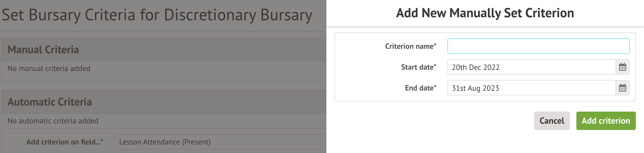Image resolution: width=644 pixels, height=153 pixels.
Task: Click the End date field showing 31st Aug 2023
Action: click(x=531, y=88)
